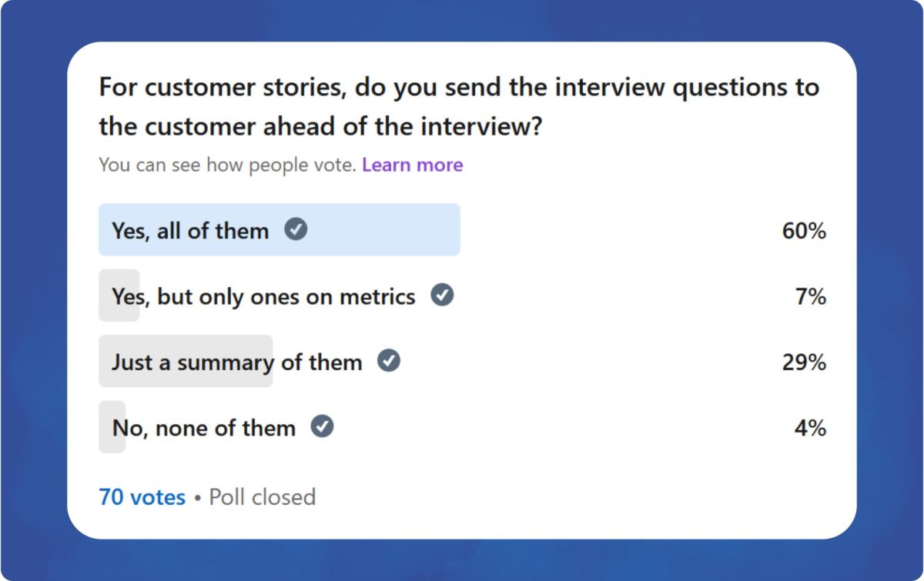The width and height of the screenshot is (924, 581).
Task: Click the "Poll closed" status text
Action: click(261, 497)
